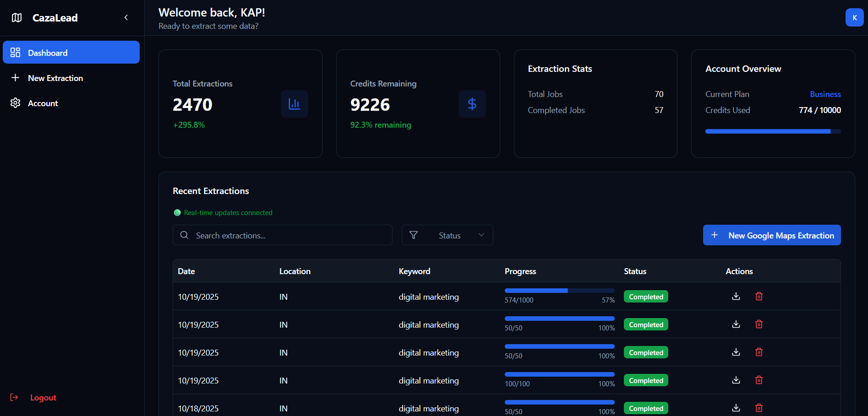
Task: Click the bar chart icon in Total Extractions
Action: point(294,104)
